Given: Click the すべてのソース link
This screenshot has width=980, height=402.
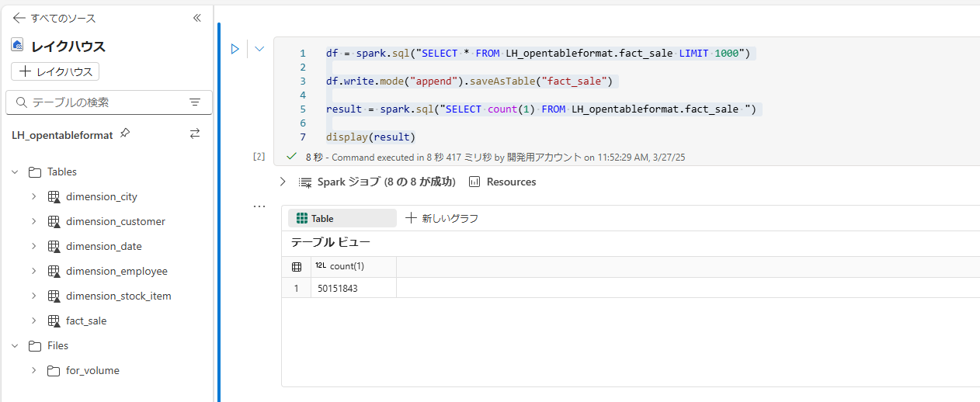Looking at the screenshot, I should 64,18.
